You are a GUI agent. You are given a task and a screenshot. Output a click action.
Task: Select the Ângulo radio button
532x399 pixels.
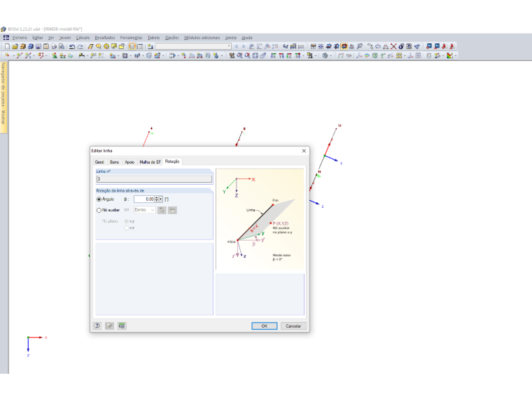(99, 199)
